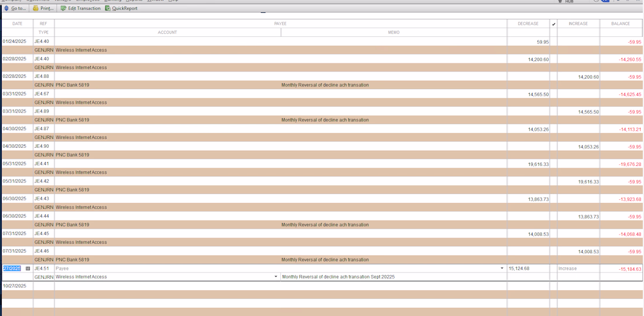Screen dimensions: 644x316
Task: Expand the Payee dropdown arrow in the JE4.51 row
Action: click(x=502, y=269)
